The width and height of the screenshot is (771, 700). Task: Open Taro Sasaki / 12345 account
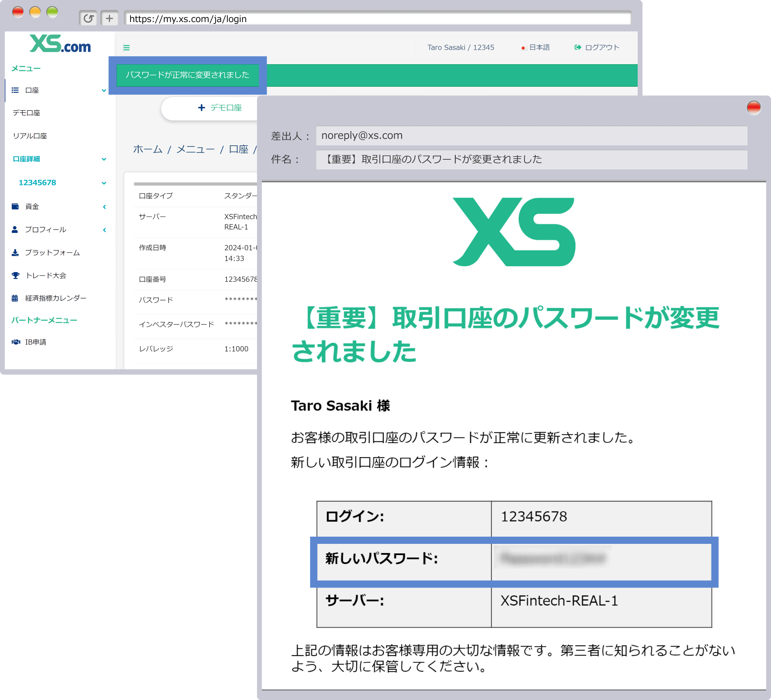pyautogui.click(x=461, y=47)
